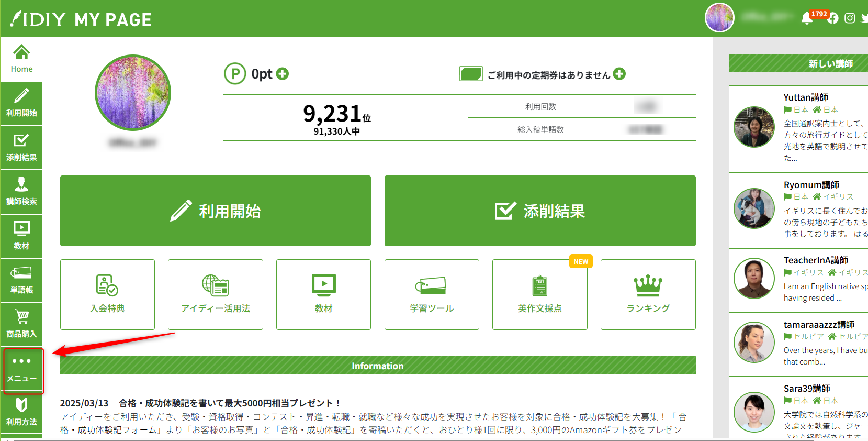Viewport: 868px width, 441px height.
Task: Add a 定期券 with the plus icon
Action: (619, 74)
